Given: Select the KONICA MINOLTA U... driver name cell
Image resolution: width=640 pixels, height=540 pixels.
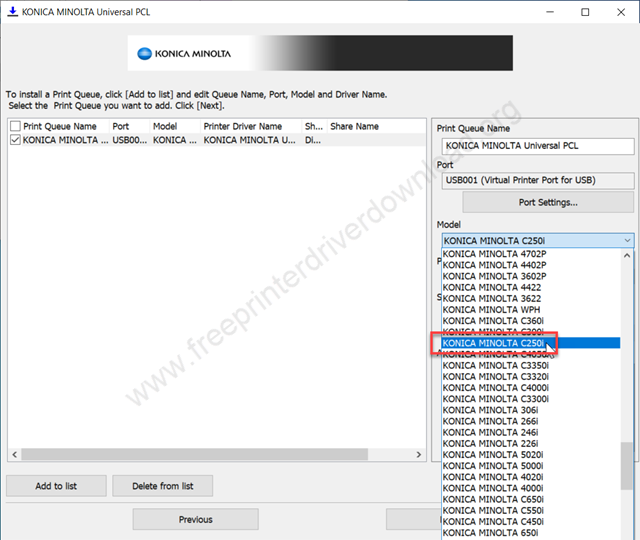Looking at the screenshot, I should click(x=249, y=140).
